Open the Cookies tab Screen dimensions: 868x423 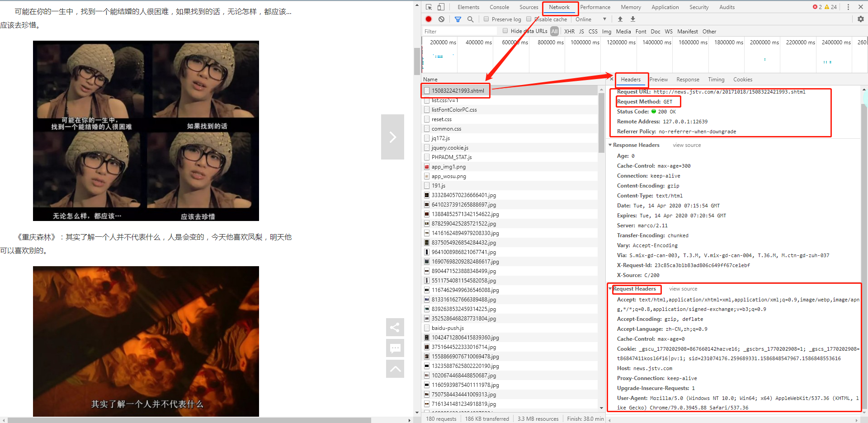click(743, 79)
